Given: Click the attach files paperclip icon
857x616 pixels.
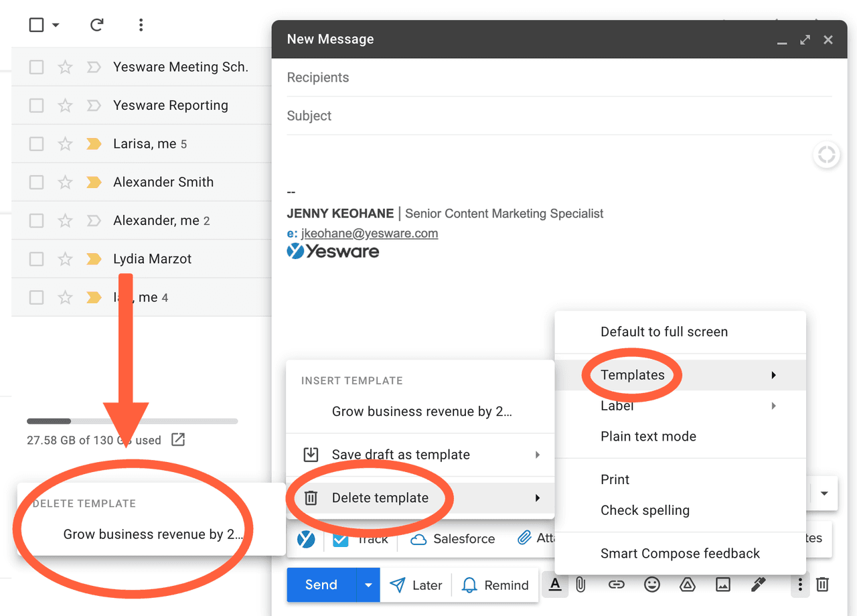Looking at the screenshot, I should tap(581, 585).
